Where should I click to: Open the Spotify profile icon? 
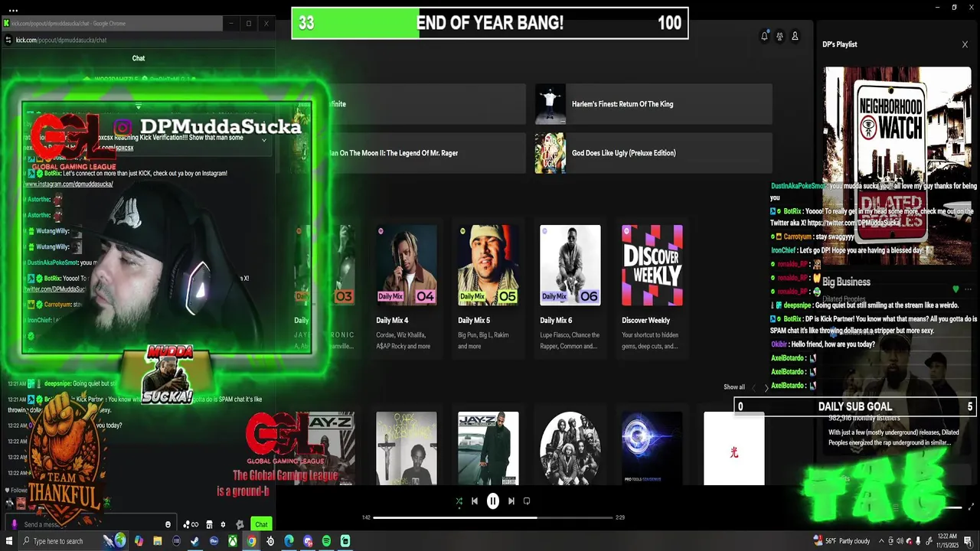[x=795, y=36]
